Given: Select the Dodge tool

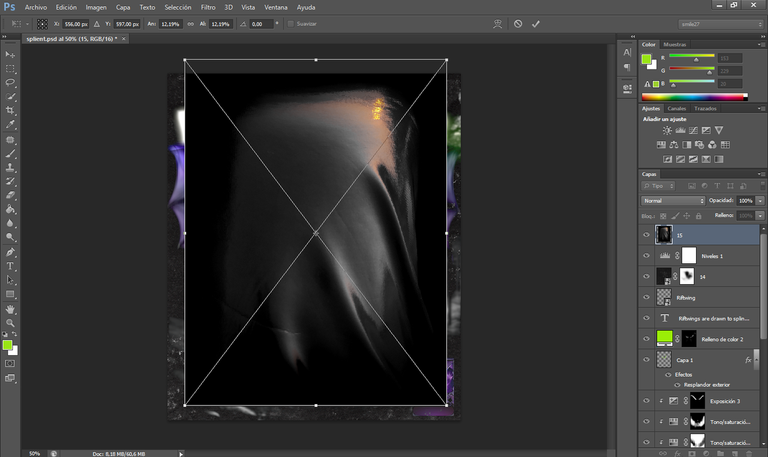Looking at the screenshot, I should click(x=10, y=237).
